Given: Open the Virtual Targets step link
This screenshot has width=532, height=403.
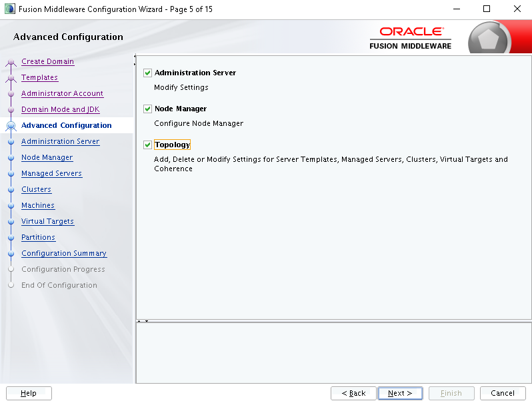Looking at the screenshot, I should pyautogui.click(x=47, y=221).
